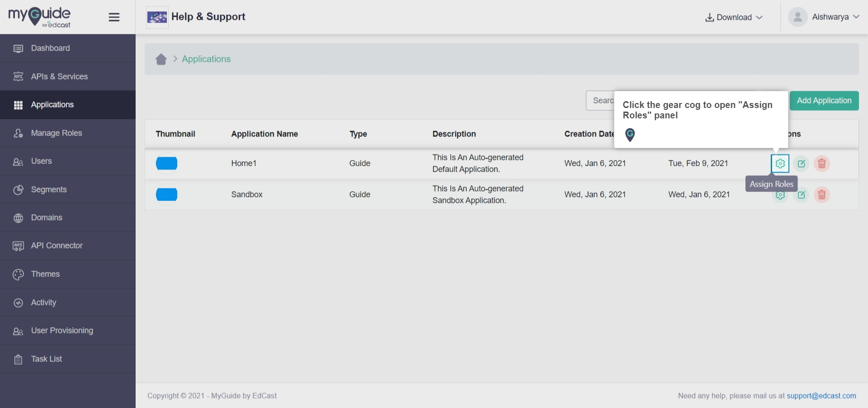The image size is (868, 408).
Task: Click the Home1 application name
Action: coord(244,164)
